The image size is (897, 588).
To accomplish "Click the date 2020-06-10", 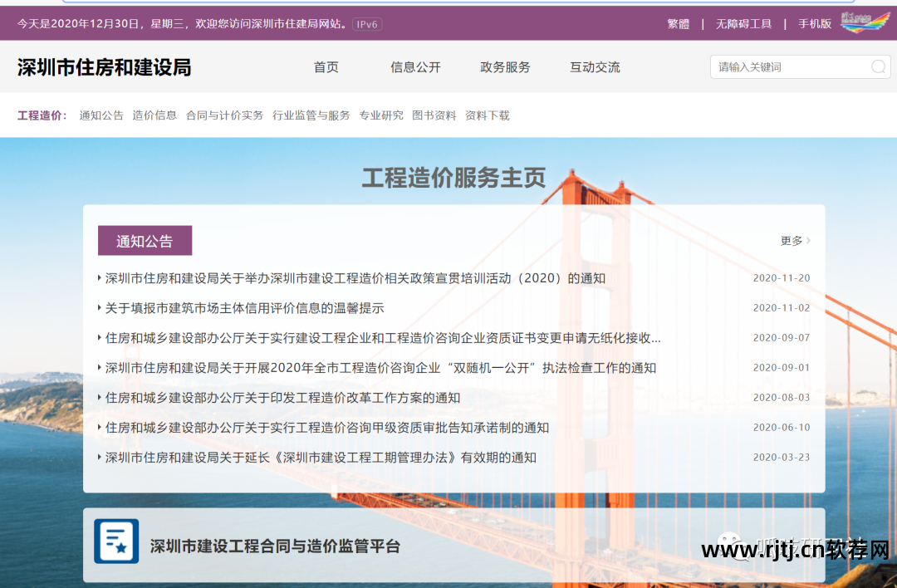I will (x=782, y=427).
